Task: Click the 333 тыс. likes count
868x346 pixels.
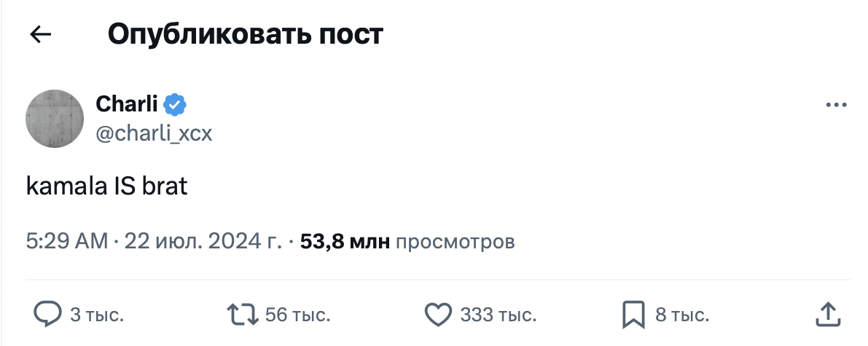Action: pyautogui.click(x=498, y=315)
